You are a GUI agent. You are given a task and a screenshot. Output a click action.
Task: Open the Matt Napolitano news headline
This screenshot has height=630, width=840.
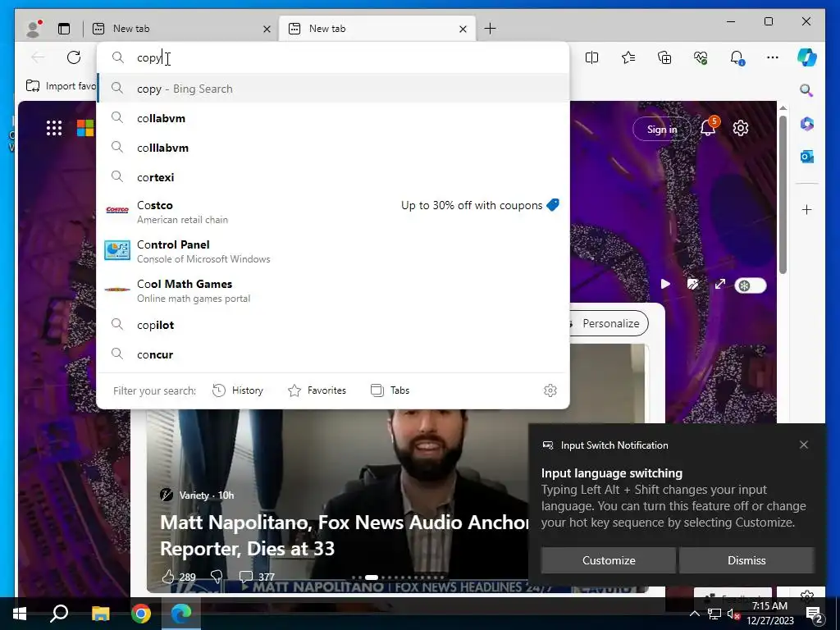click(344, 535)
